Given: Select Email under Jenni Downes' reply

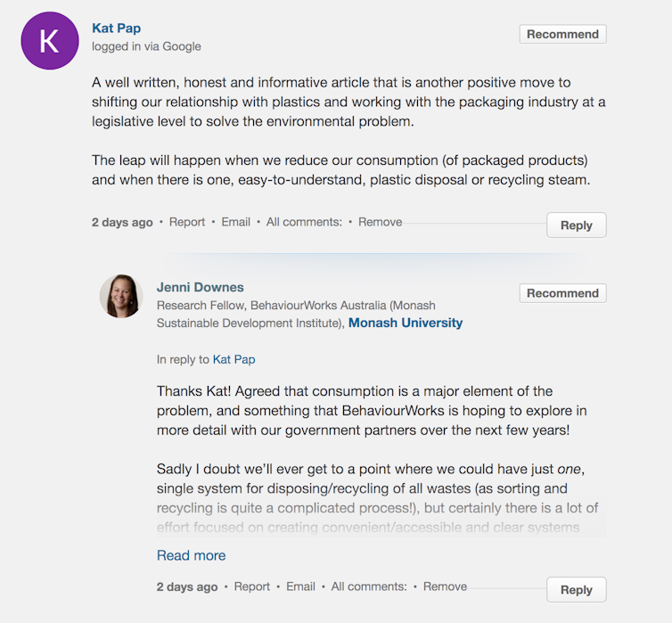Looking at the screenshot, I should 301,586.
